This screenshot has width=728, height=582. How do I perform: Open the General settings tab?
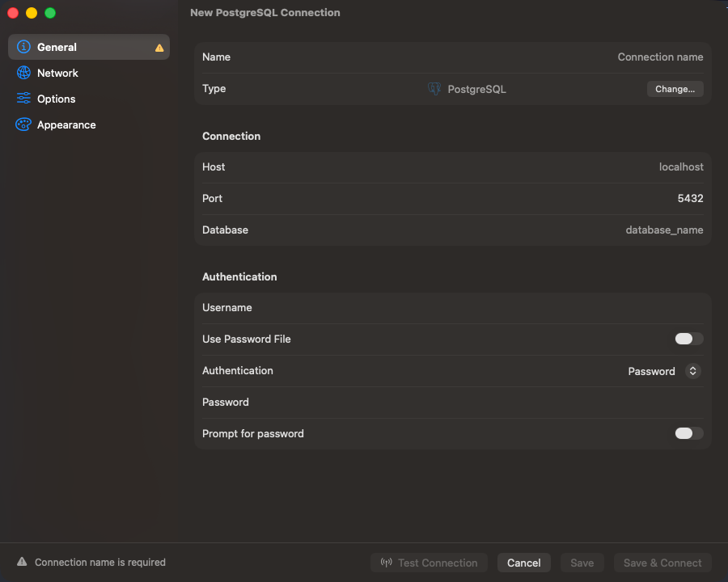pyautogui.click(x=89, y=47)
